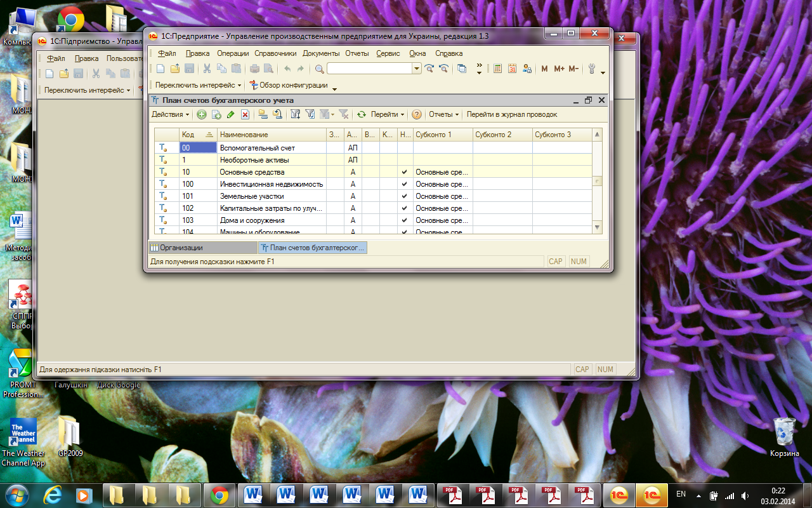Open the Отчеты dropdown in chart toolbar
812x508 pixels.
[444, 114]
